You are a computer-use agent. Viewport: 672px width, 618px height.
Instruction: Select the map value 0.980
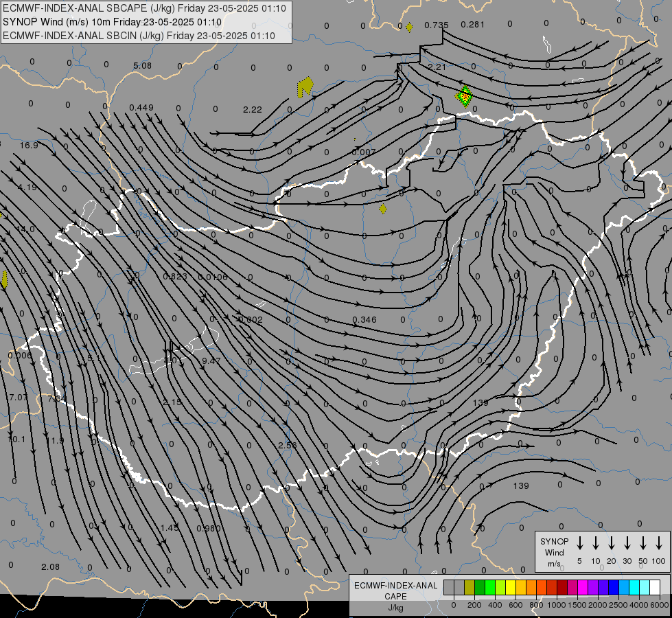(x=208, y=528)
